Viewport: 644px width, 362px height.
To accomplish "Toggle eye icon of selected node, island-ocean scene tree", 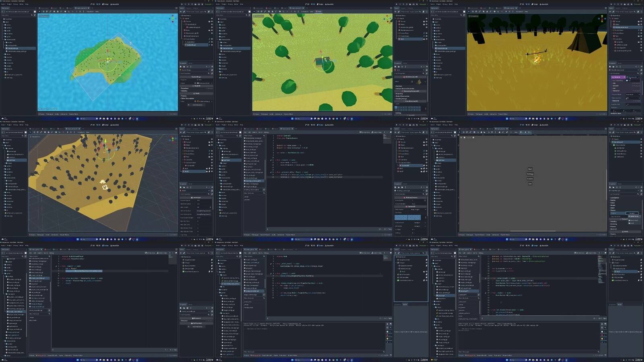I will tap(212, 45).
